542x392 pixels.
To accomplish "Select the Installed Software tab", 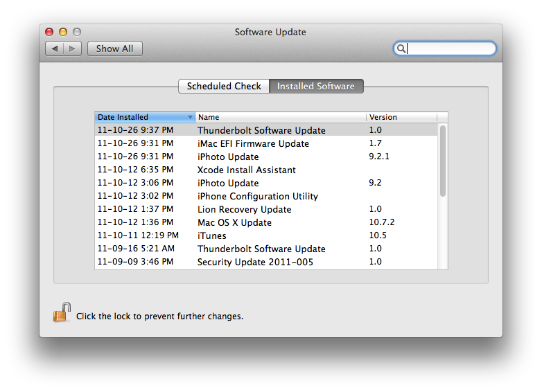I will 316,86.
